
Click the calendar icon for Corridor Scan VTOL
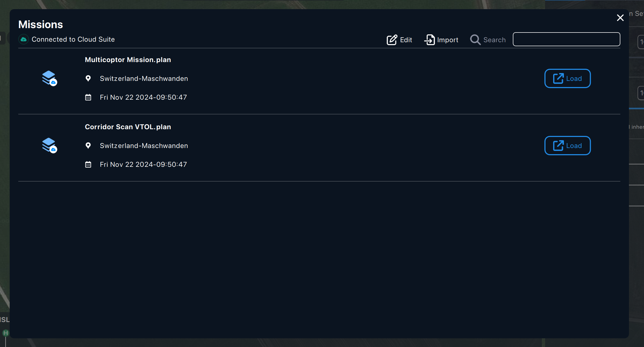pyautogui.click(x=88, y=164)
